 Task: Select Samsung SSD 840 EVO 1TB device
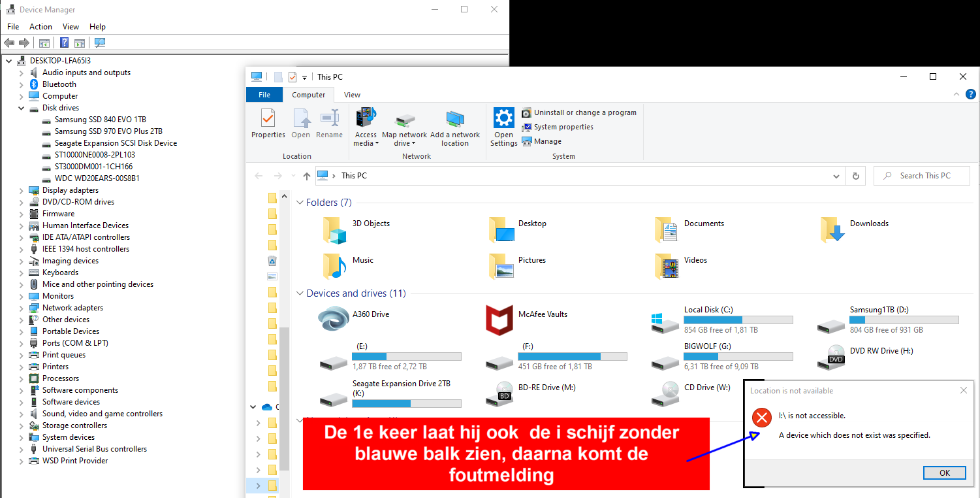100,120
